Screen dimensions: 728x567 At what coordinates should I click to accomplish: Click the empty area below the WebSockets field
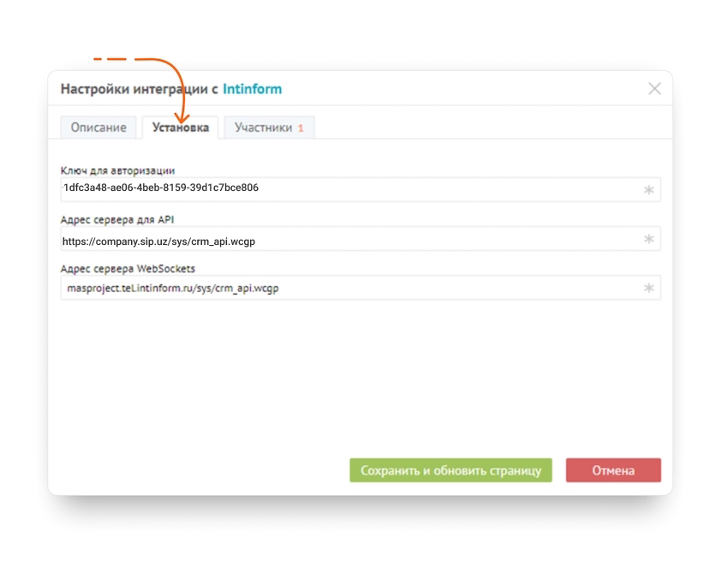tap(360, 377)
